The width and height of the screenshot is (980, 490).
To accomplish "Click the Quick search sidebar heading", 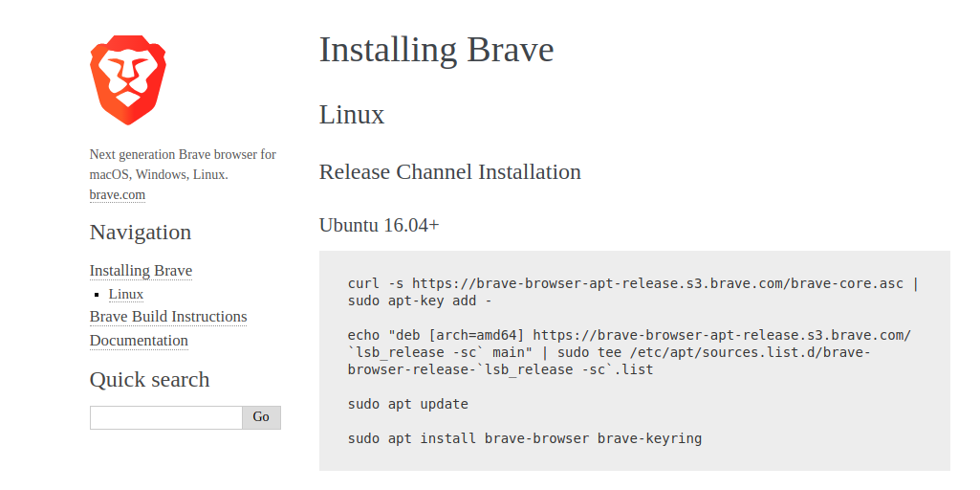I will (x=149, y=380).
